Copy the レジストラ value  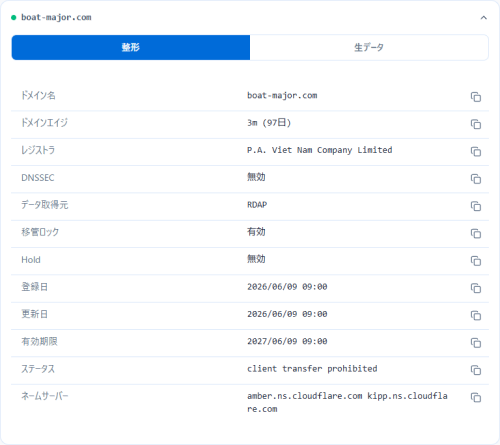[476, 151]
